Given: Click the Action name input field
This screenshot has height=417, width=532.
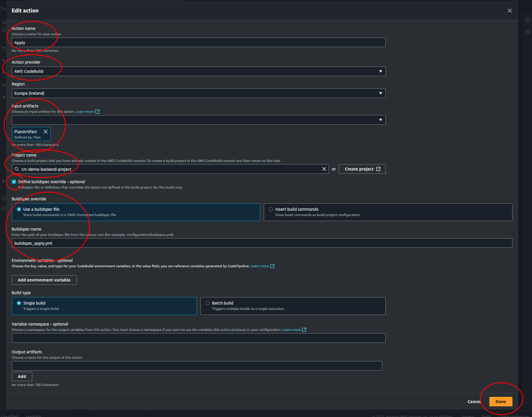Looking at the screenshot, I should pyautogui.click(x=198, y=43).
